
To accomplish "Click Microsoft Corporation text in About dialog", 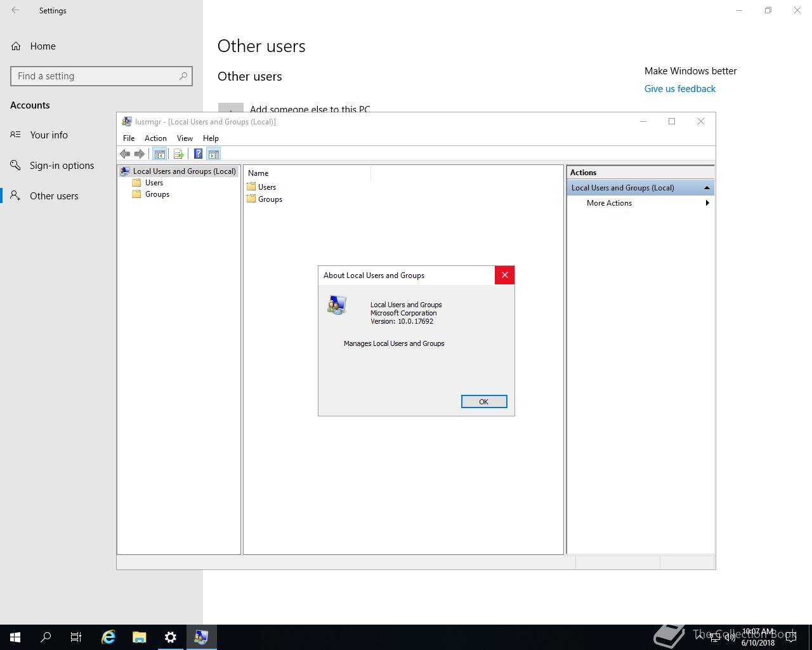I will (x=403, y=313).
